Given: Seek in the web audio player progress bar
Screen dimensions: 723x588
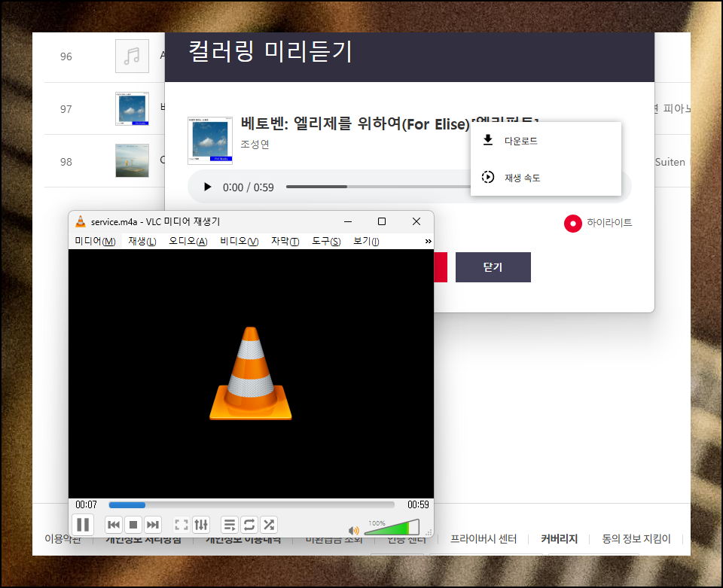Looking at the screenshot, I should [x=378, y=187].
